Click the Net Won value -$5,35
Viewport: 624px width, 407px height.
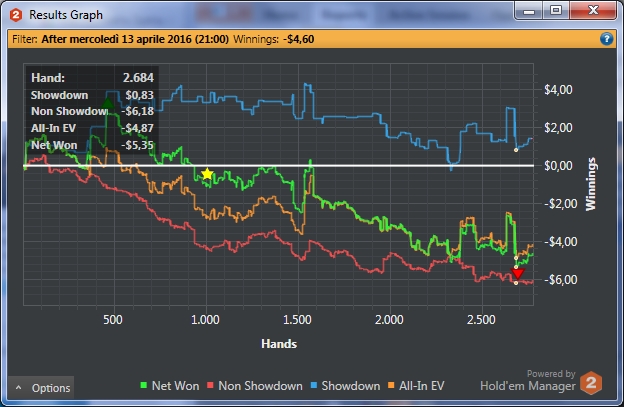(137, 145)
